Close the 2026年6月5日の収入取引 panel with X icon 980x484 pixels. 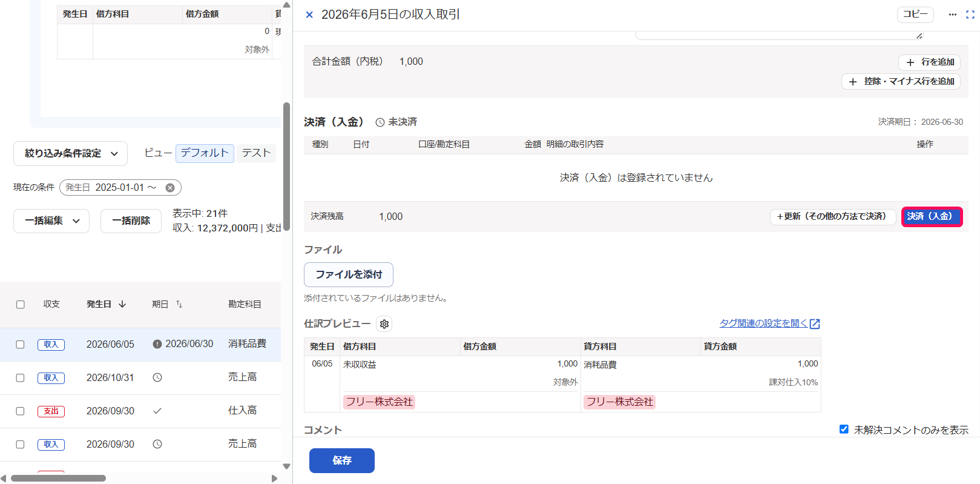(309, 15)
